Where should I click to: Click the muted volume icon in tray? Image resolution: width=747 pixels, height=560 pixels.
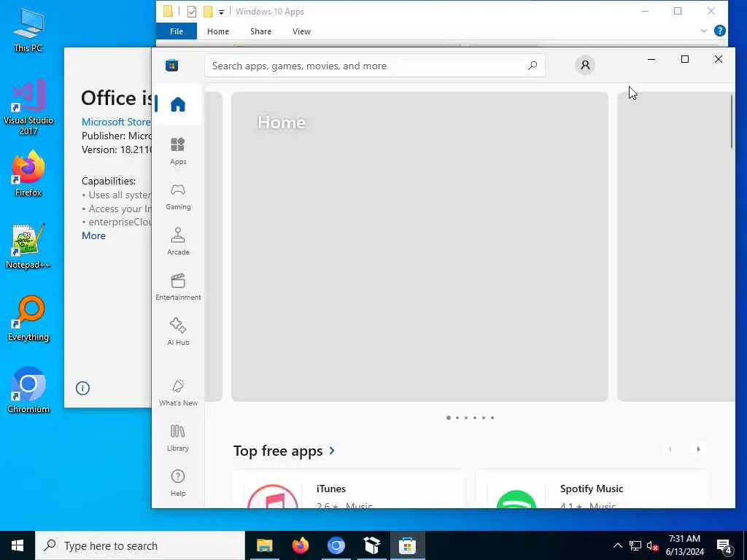pyautogui.click(x=653, y=545)
